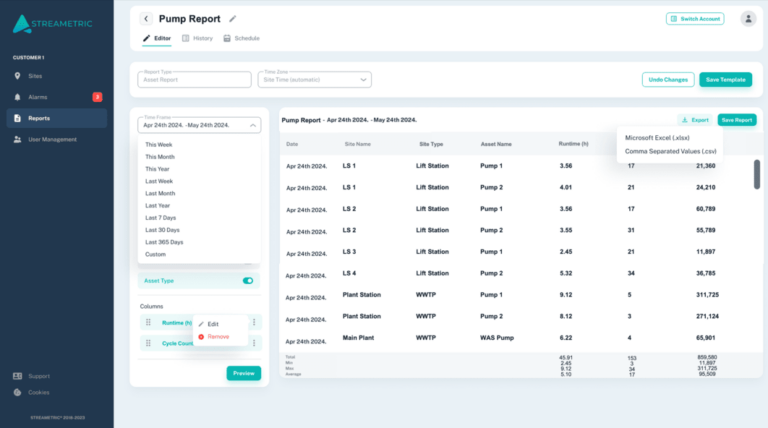This screenshot has width=768, height=428.
Task: Switch to the History tab
Action: [197, 38]
